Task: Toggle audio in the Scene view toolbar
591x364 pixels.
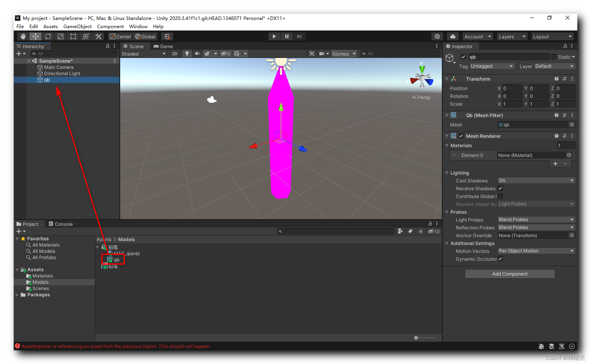Action: click(x=197, y=54)
